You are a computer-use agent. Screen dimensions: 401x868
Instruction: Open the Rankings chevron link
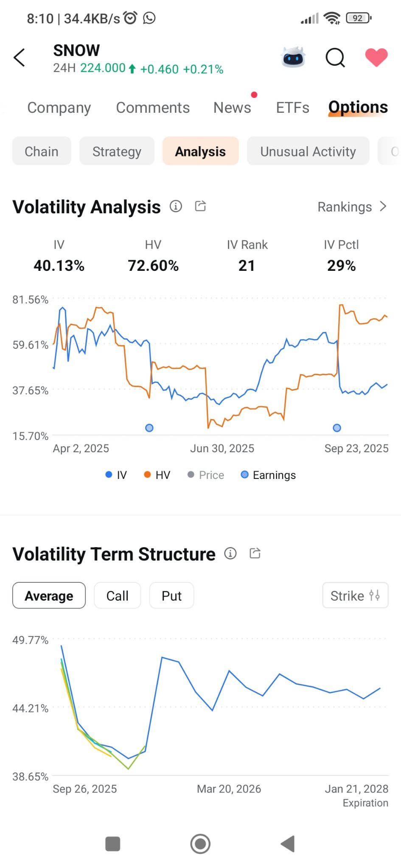[x=352, y=207]
